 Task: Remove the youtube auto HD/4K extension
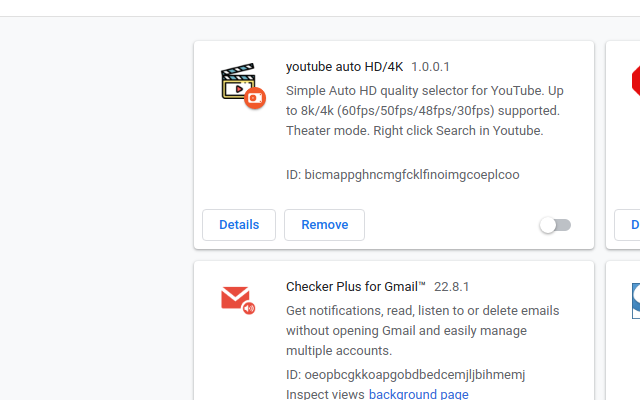coord(324,225)
